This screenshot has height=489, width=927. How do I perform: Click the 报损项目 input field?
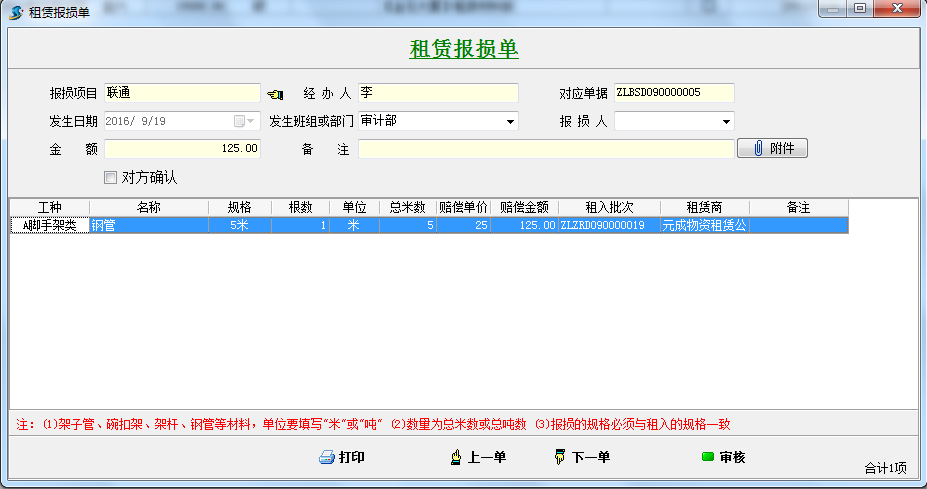coord(182,93)
